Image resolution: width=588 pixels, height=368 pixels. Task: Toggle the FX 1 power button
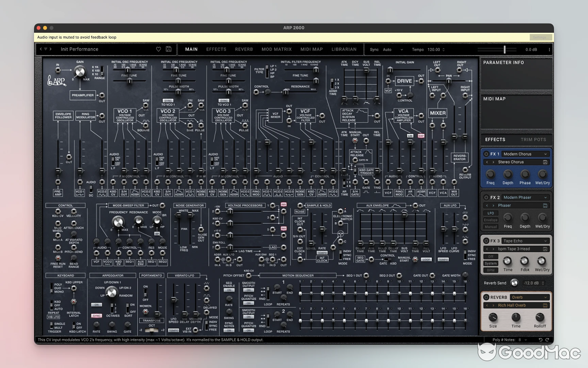pos(486,154)
